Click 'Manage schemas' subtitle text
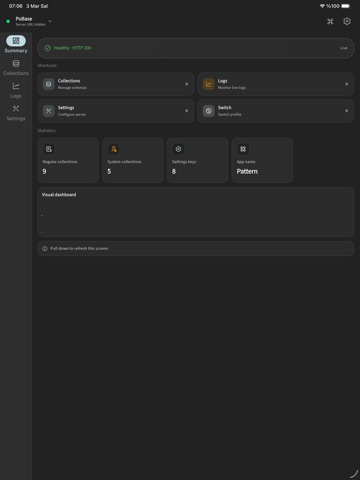Viewport: 360px width, 480px height. tap(72, 88)
